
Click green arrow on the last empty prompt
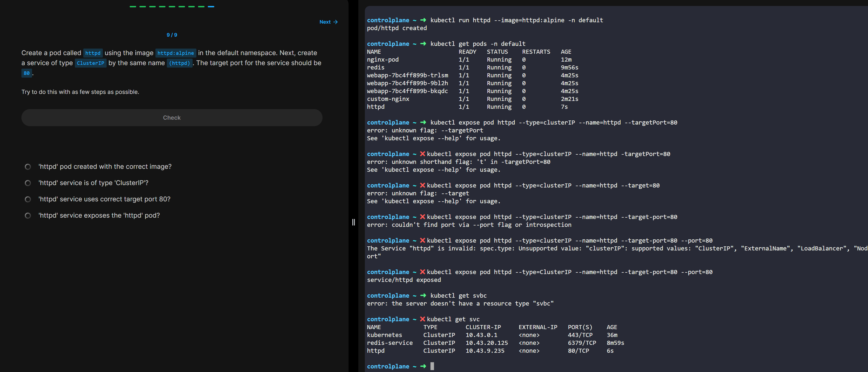pyautogui.click(x=423, y=366)
